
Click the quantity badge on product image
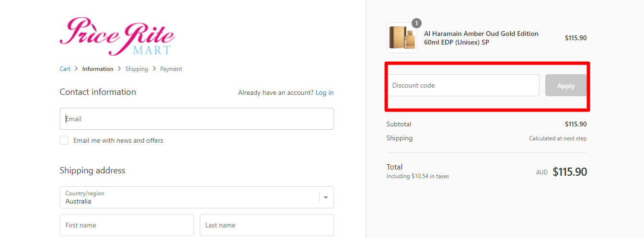417,23
